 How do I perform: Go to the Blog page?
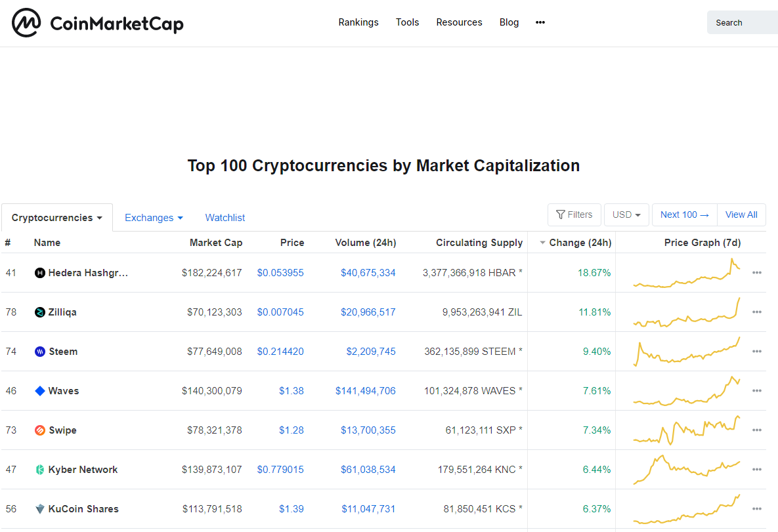click(509, 22)
